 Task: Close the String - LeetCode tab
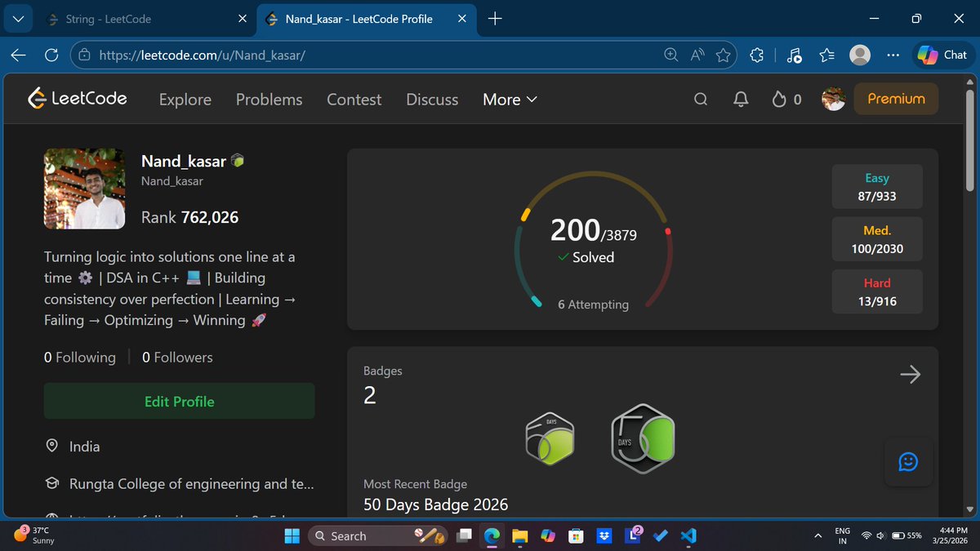click(x=243, y=18)
